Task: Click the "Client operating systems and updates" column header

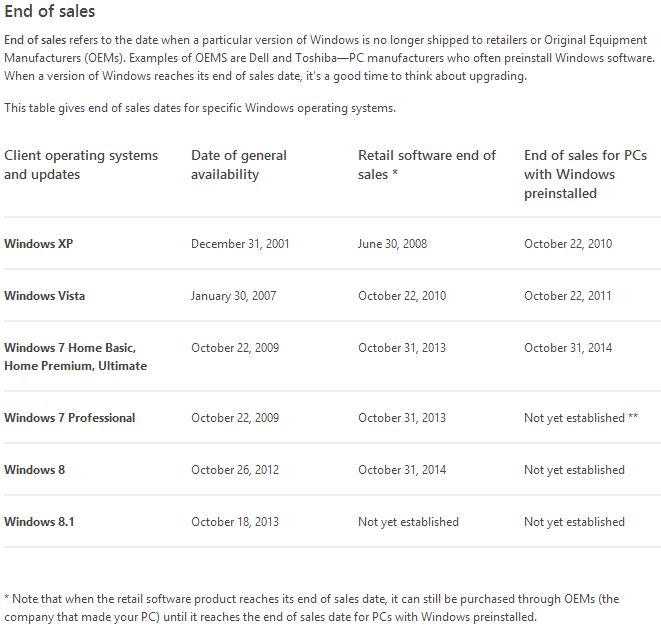Action: pyautogui.click(x=81, y=165)
